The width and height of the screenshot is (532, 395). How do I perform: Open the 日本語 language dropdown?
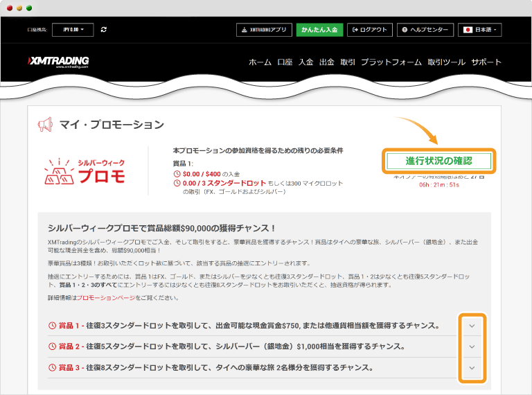[x=480, y=30]
